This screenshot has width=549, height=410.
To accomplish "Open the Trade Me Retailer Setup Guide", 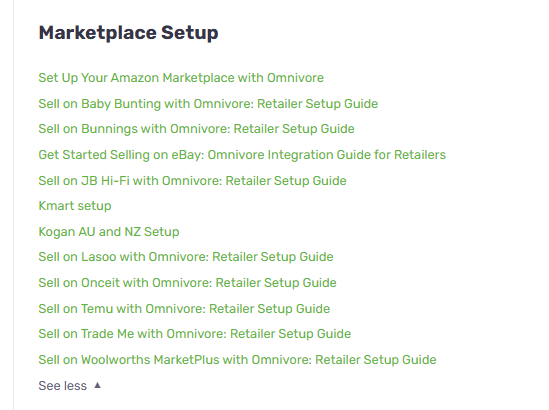I will coord(195,334).
